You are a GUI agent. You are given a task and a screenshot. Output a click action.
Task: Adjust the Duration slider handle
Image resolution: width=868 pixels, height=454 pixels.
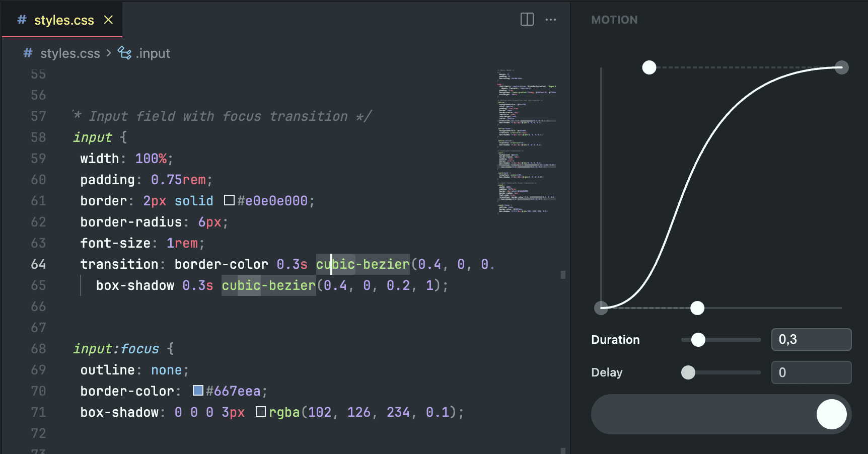click(x=698, y=340)
